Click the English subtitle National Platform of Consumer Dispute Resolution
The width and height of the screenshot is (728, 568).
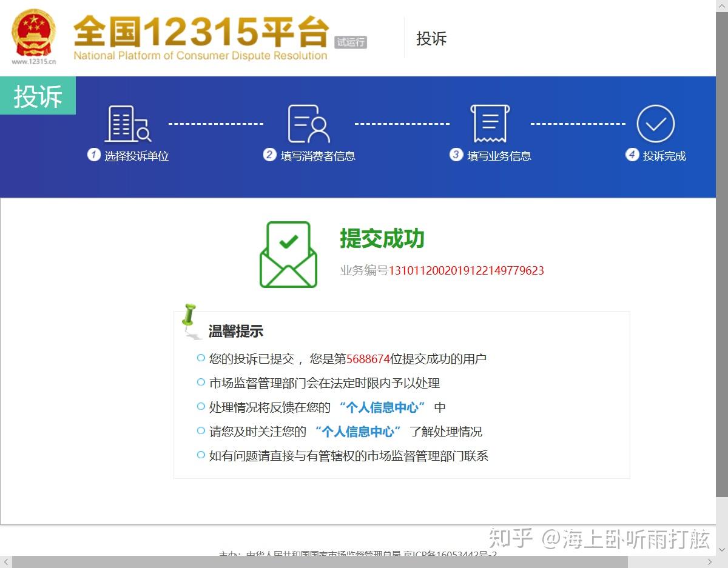[201, 56]
